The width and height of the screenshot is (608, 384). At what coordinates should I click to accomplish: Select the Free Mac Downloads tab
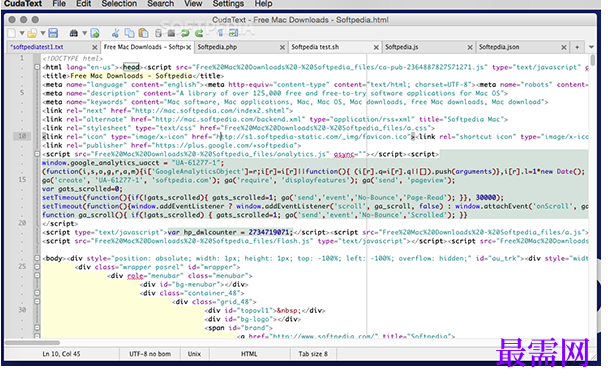click(147, 47)
